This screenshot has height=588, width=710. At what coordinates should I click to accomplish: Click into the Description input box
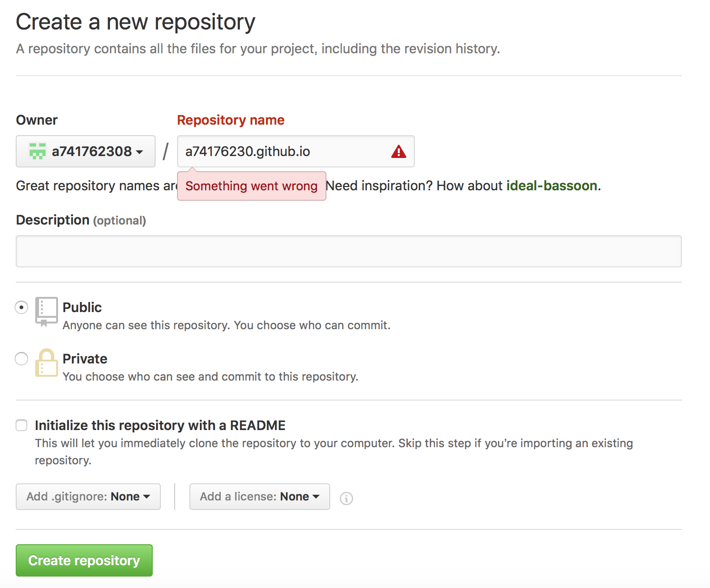click(348, 251)
